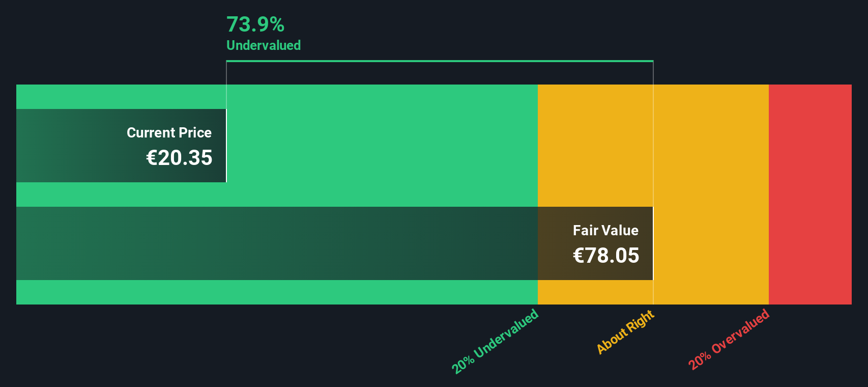
Task: Select the €20.35 current price value
Action: [x=179, y=158]
